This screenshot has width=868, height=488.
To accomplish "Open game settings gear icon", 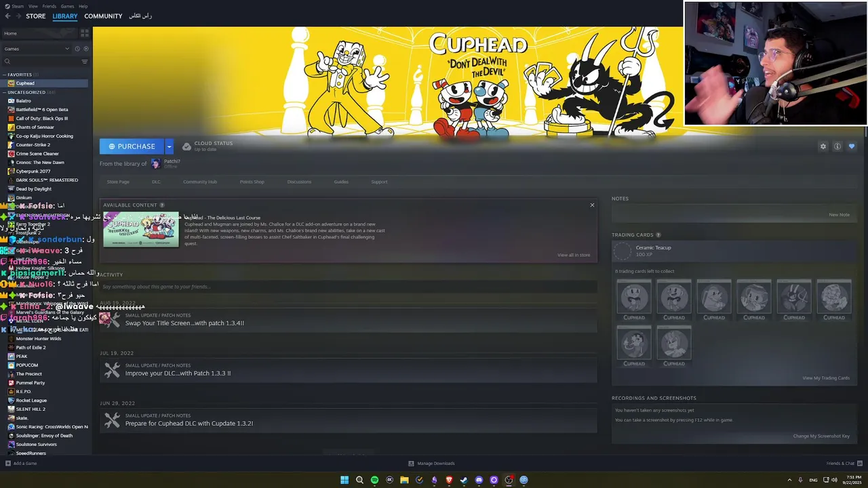I will click(x=823, y=146).
